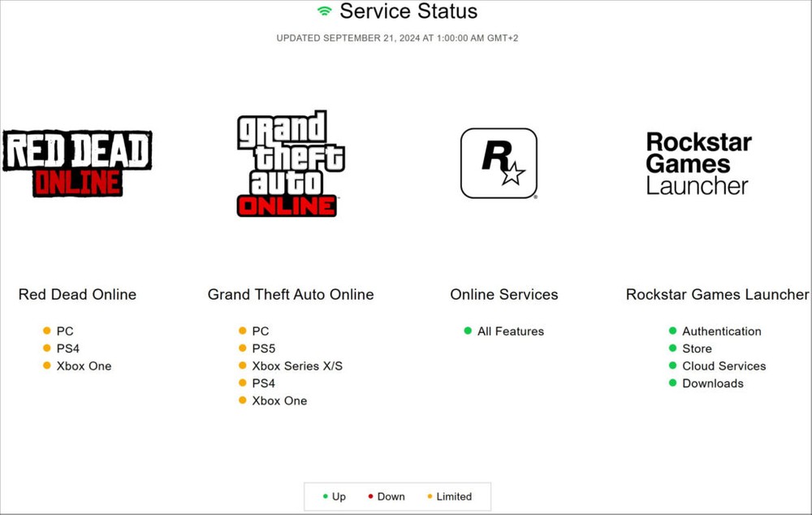This screenshot has height=515, width=812.
Task: Click the Grand Theft Auto Online logo
Action: click(x=291, y=163)
